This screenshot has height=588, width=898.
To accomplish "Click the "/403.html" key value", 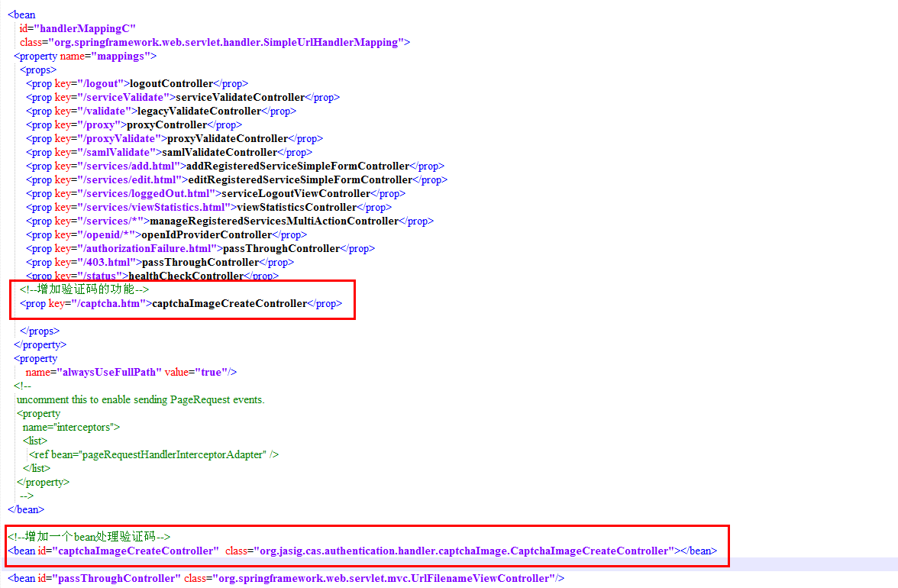I will coord(107,262).
